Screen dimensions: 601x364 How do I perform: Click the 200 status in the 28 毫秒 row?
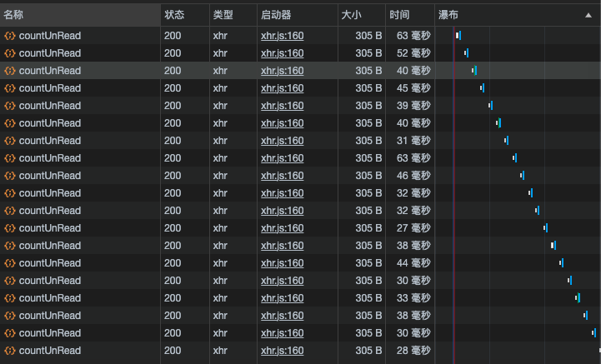click(173, 351)
